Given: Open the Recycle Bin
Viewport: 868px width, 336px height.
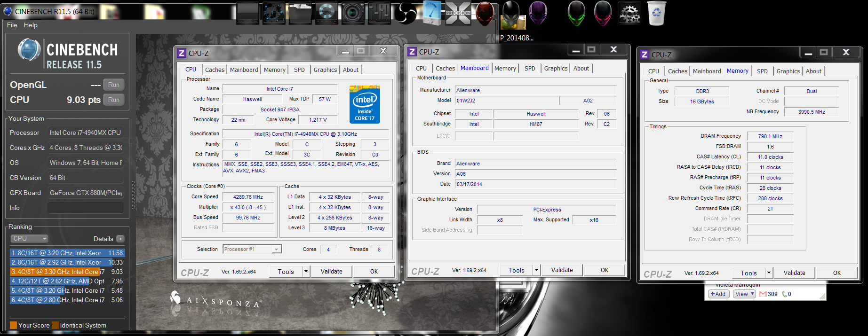Looking at the screenshot, I should 657,13.
